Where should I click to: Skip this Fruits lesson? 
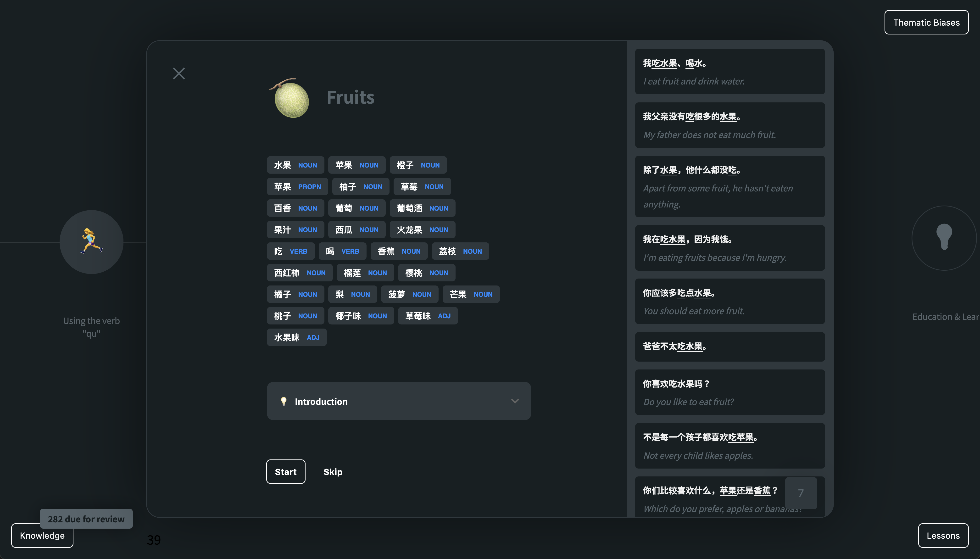point(332,472)
